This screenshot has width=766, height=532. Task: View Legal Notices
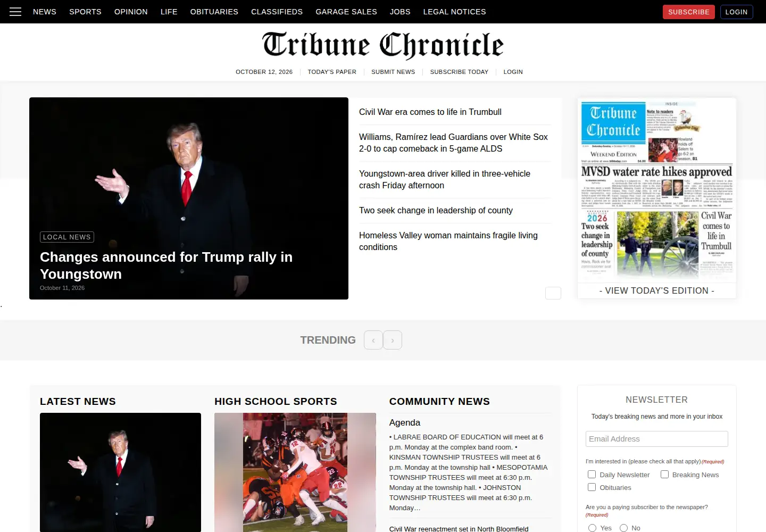tap(455, 12)
